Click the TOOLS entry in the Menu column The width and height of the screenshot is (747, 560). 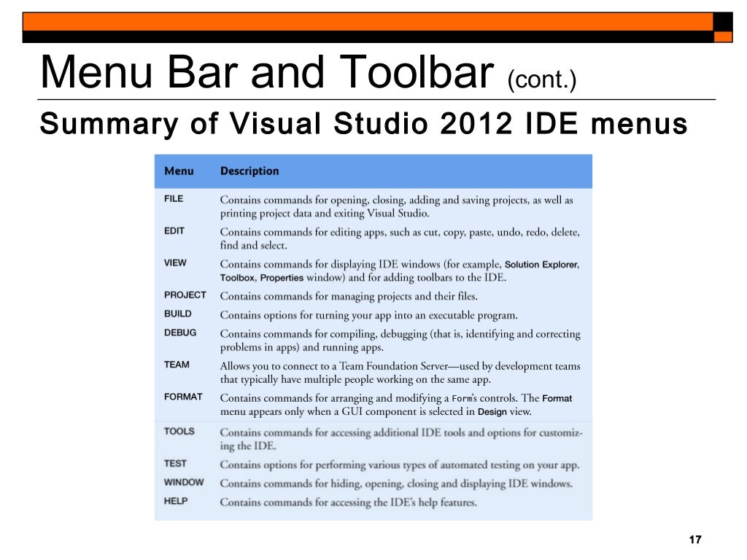pos(179,432)
